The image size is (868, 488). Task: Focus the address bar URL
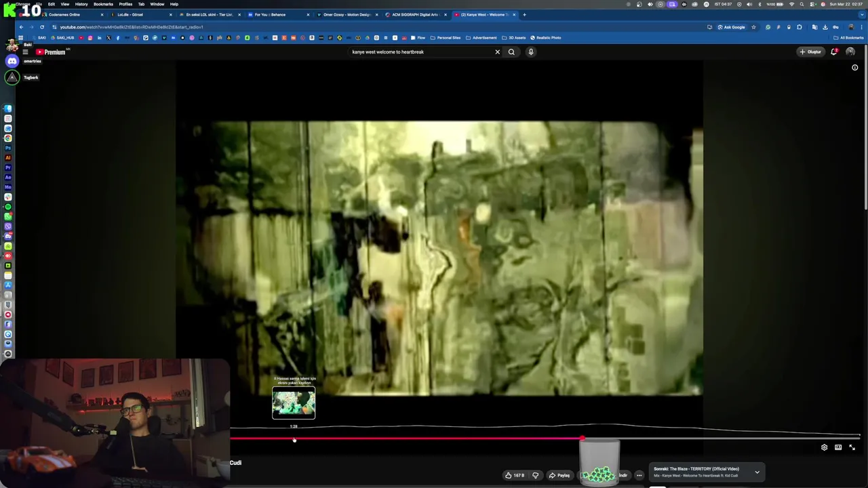[x=131, y=27]
